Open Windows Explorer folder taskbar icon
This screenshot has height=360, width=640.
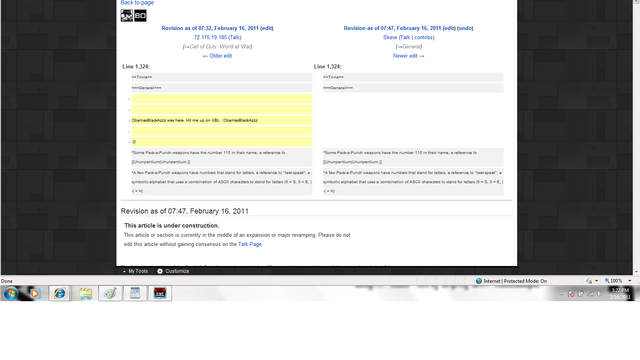[85, 293]
